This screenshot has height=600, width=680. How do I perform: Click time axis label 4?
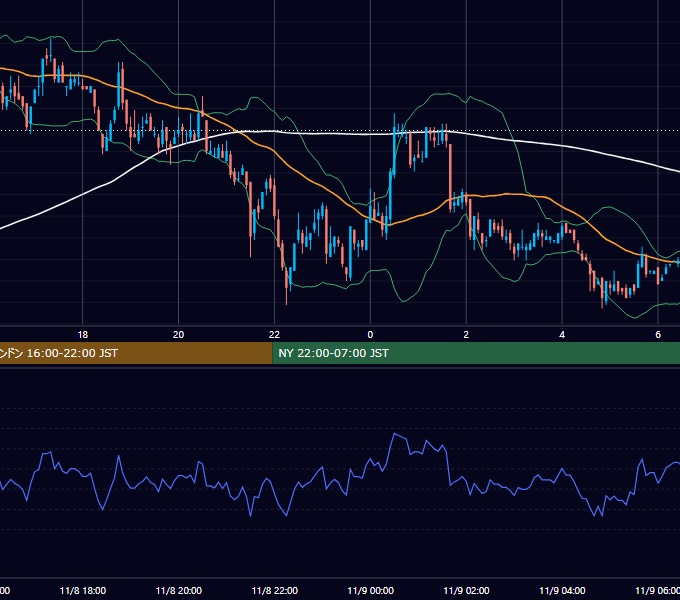(562, 335)
